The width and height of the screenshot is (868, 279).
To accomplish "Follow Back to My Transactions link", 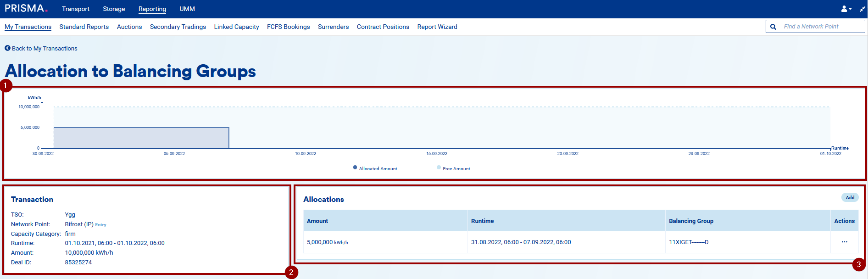I will pyautogui.click(x=45, y=48).
